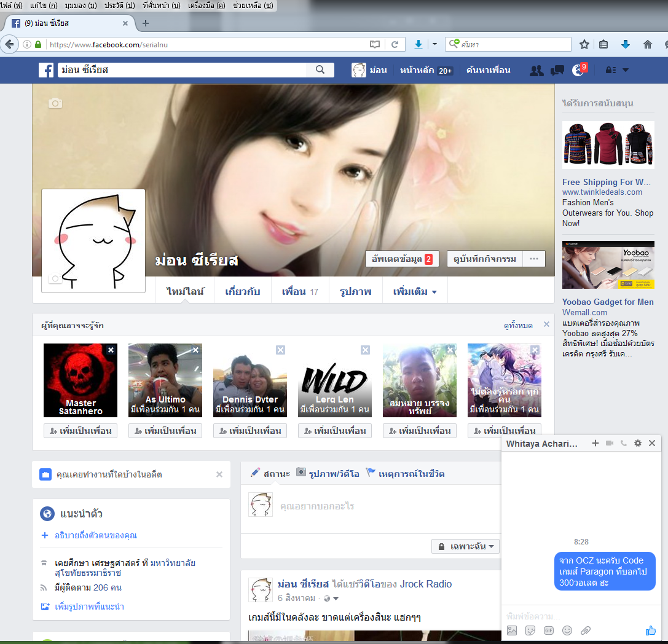Open the friend requests icon

(536, 70)
